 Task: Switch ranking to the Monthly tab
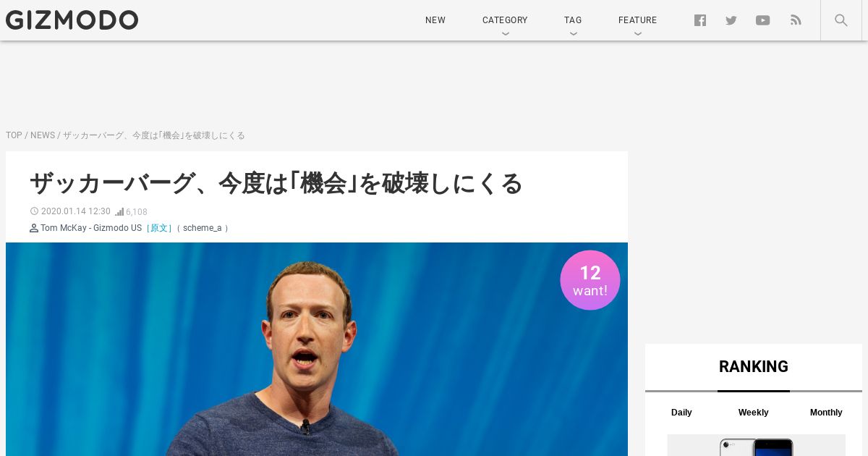tap(826, 413)
